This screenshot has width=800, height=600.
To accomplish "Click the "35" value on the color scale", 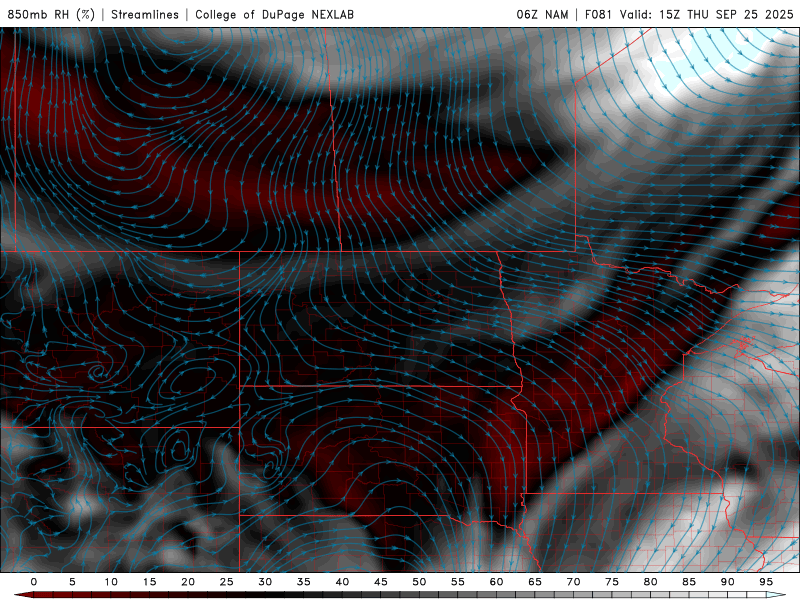I will click(304, 582).
